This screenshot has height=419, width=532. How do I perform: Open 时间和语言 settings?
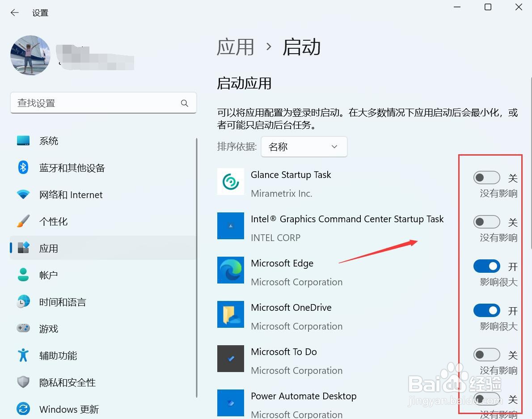[103, 301]
